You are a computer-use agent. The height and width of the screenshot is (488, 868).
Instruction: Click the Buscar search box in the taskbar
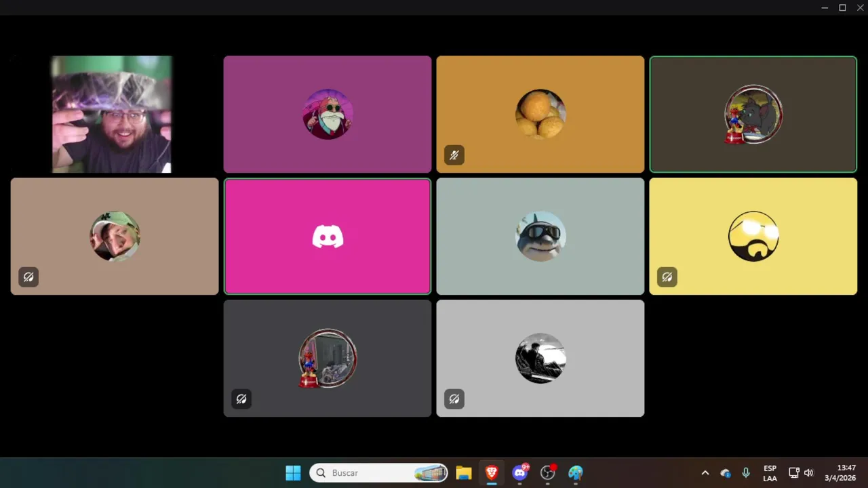click(378, 473)
